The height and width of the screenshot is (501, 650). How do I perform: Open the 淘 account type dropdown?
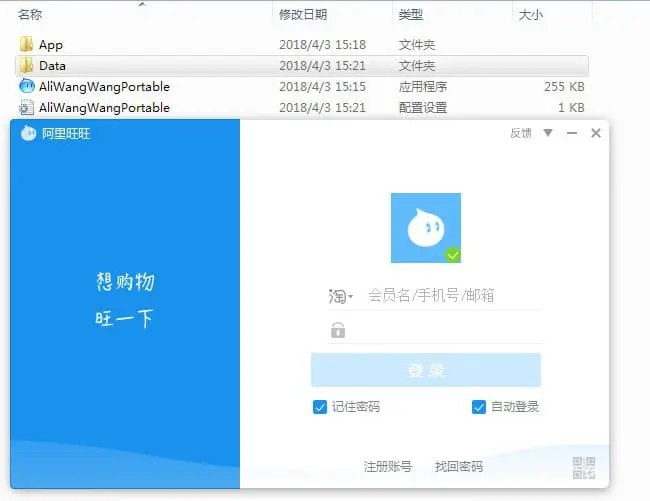pos(340,296)
